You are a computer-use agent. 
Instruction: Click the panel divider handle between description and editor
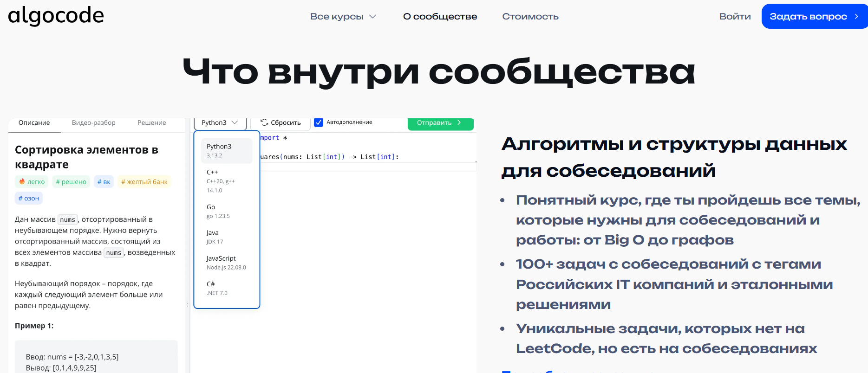coord(188,305)
